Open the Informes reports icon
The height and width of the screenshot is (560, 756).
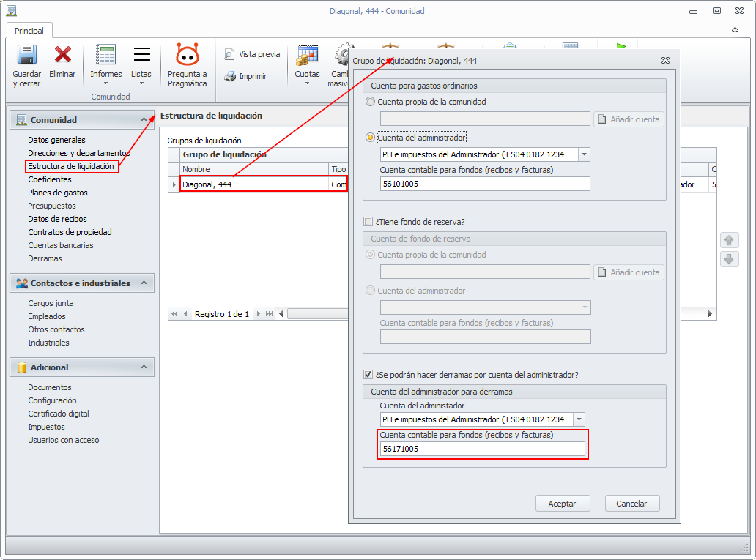click(x=105, y=55)
